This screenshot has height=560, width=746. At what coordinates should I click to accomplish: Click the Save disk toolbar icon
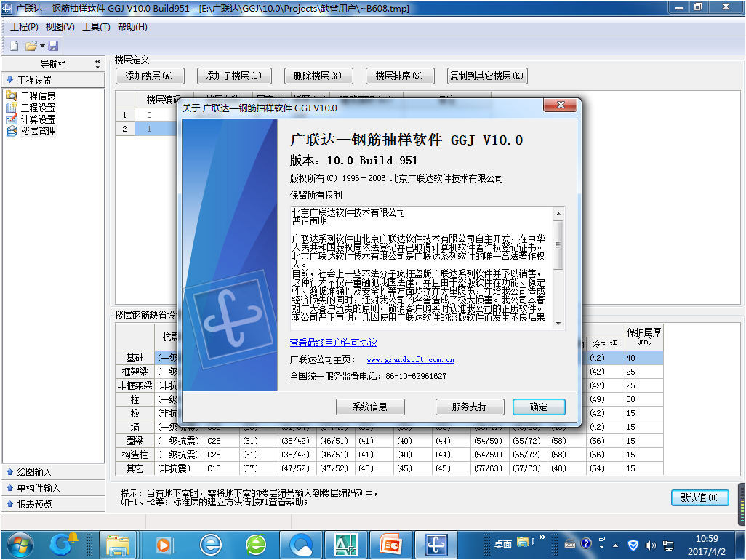click(53, 46)
